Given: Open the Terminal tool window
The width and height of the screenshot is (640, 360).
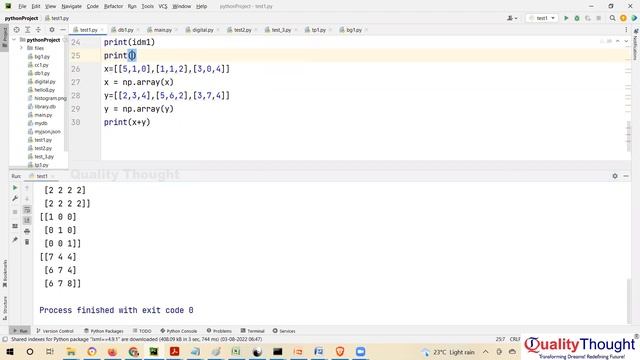Looking at the screenshot, I should 253,331.
